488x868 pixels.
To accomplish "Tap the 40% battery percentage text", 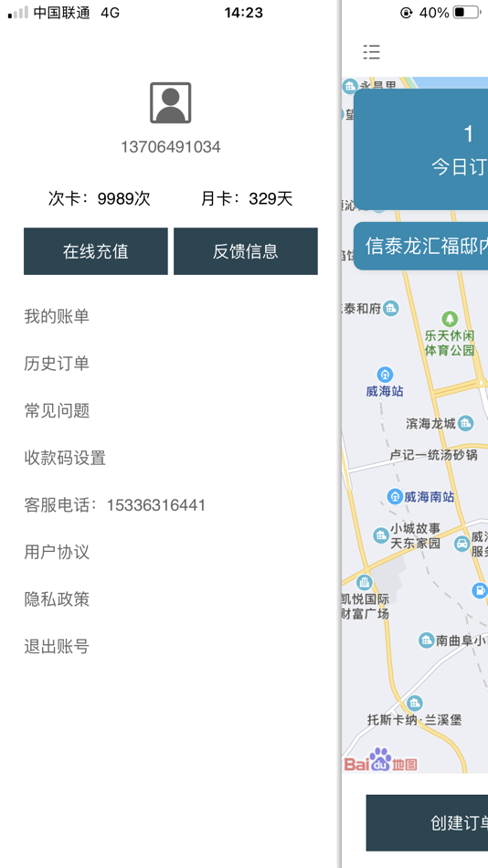I will [x=434, y=13].
